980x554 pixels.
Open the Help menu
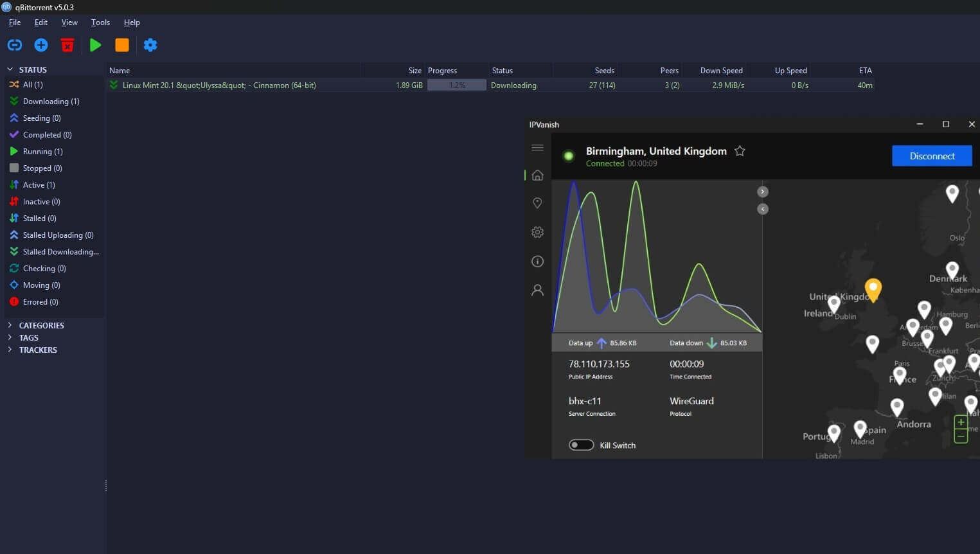tap(132, 22)
